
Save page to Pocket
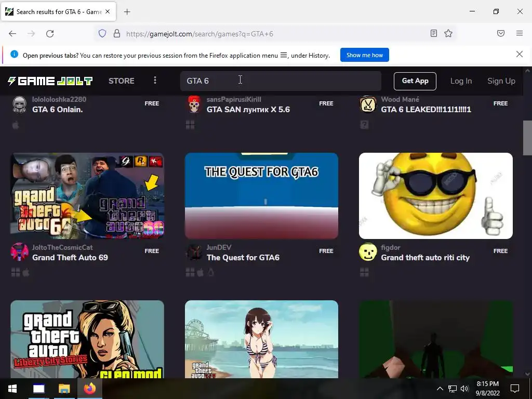(501, 33)
